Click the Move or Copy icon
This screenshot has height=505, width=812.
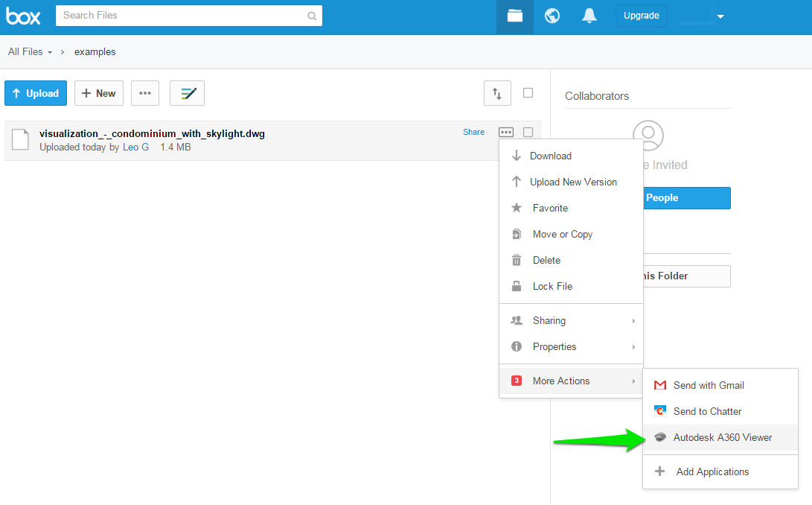517,234
